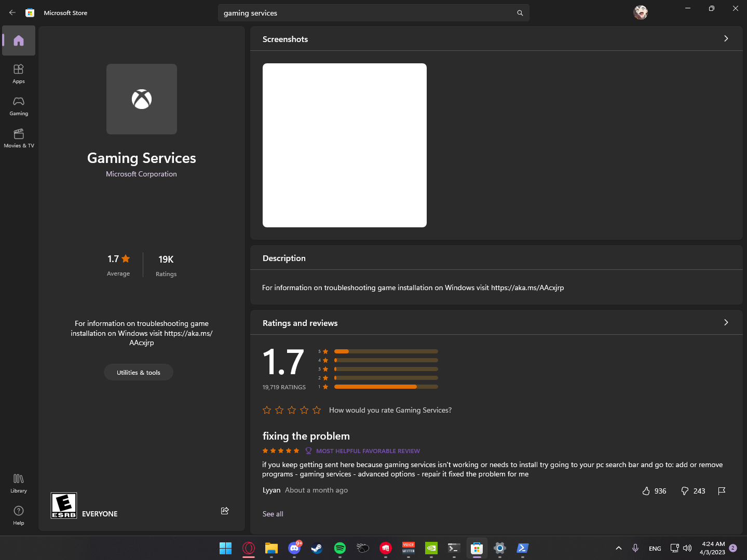The width and height of the screenshot is (747, 560).
Task: Click the search box with gaming services
Action: [x=374, y=13]
